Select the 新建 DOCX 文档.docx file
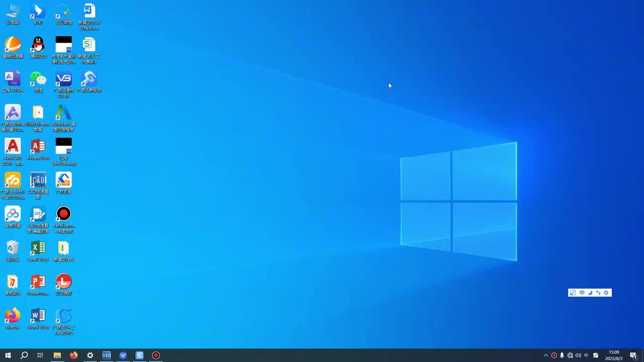This screenshot has width=644, height=362. (89, 17)
